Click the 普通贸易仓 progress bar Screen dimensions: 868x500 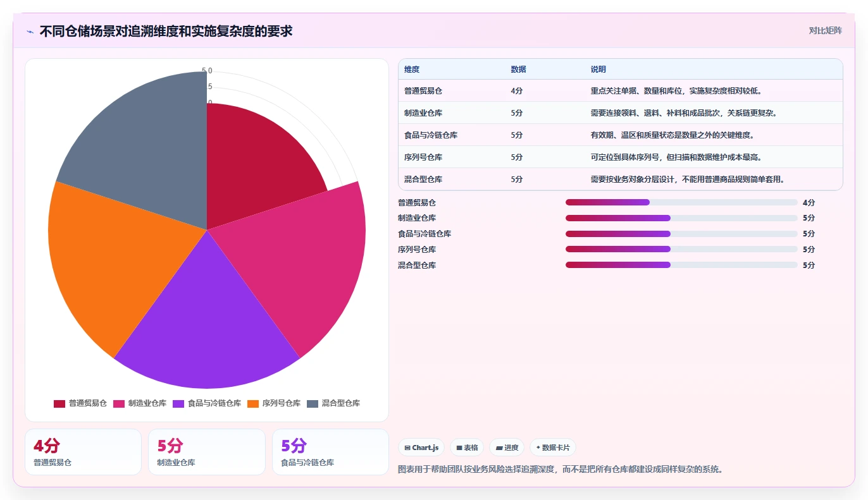pos(681,202)
